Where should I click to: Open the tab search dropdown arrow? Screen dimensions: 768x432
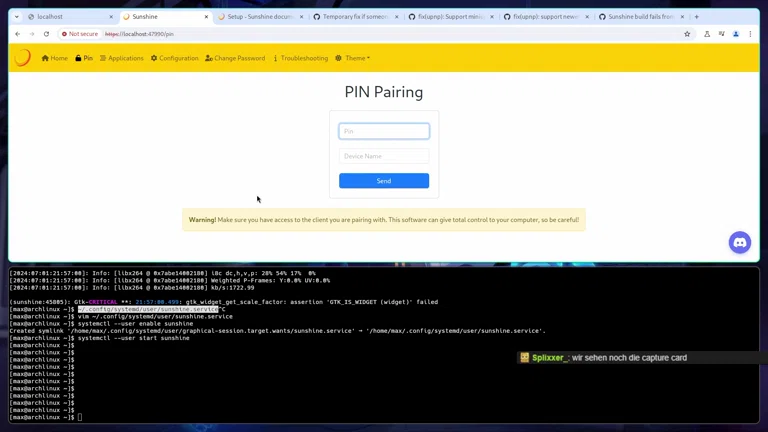pyautogui.click(x=17, y=17)
